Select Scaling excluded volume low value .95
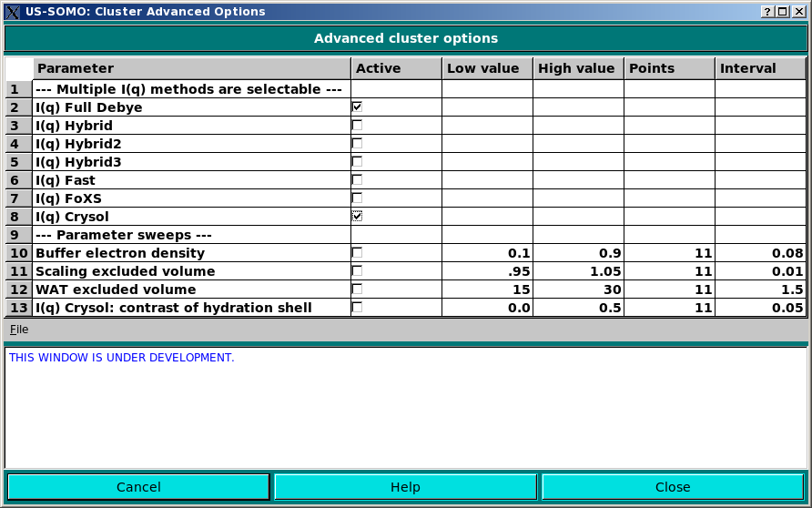The image size is (812, 508). coord(487,270)
